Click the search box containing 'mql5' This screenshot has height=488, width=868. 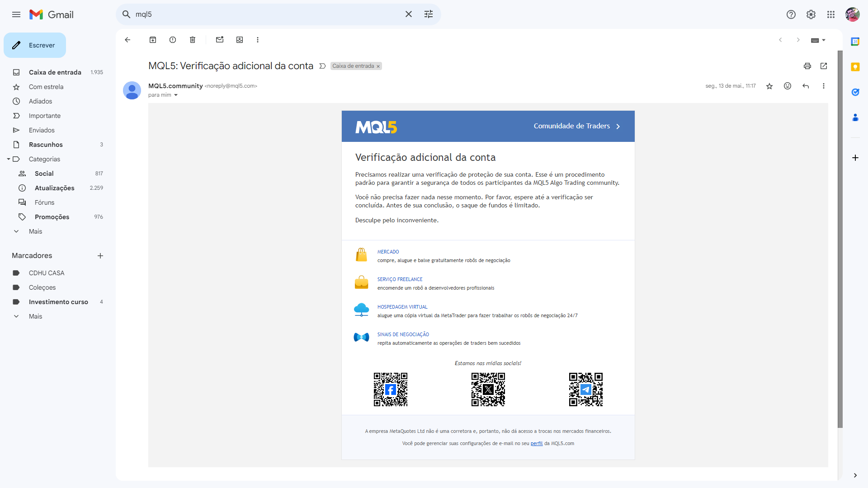point(267,14)
